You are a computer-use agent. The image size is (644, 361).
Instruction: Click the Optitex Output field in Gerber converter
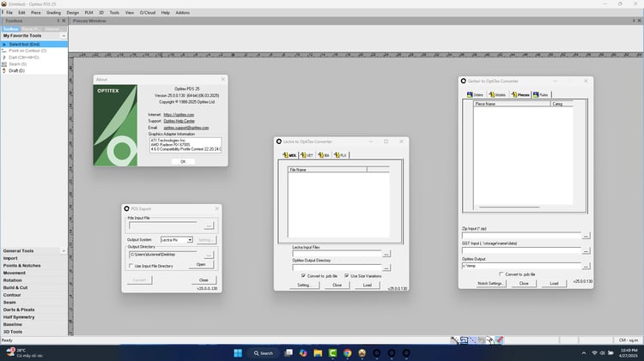[521, 266]
